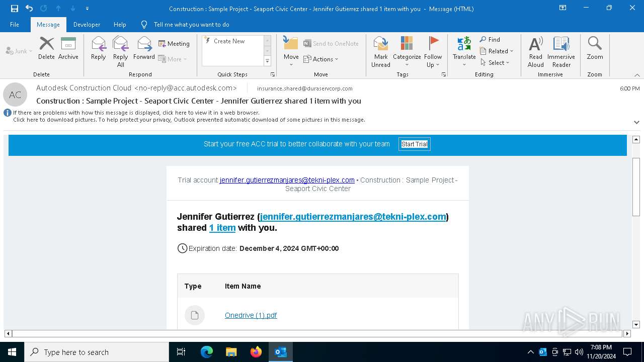Show hidden system tray icons
Viewport: 644px width, 362px height.
tap(531, 352)
